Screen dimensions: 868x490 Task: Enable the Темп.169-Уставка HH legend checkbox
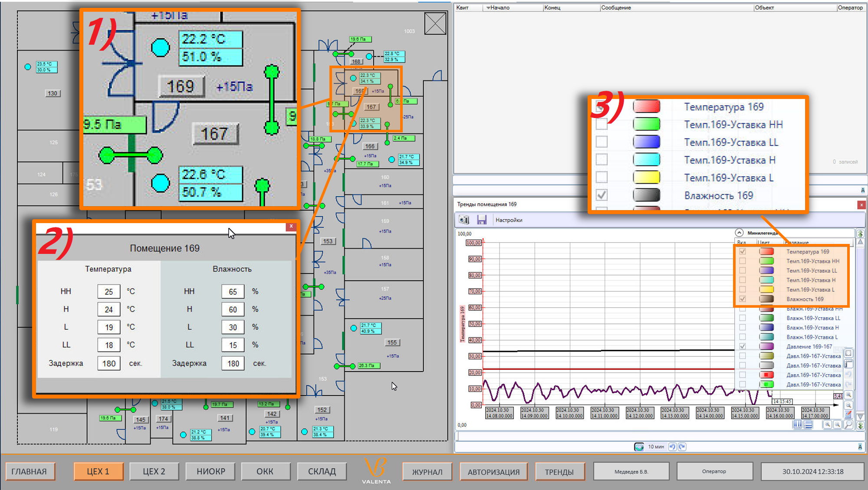(x=743, y=261)
